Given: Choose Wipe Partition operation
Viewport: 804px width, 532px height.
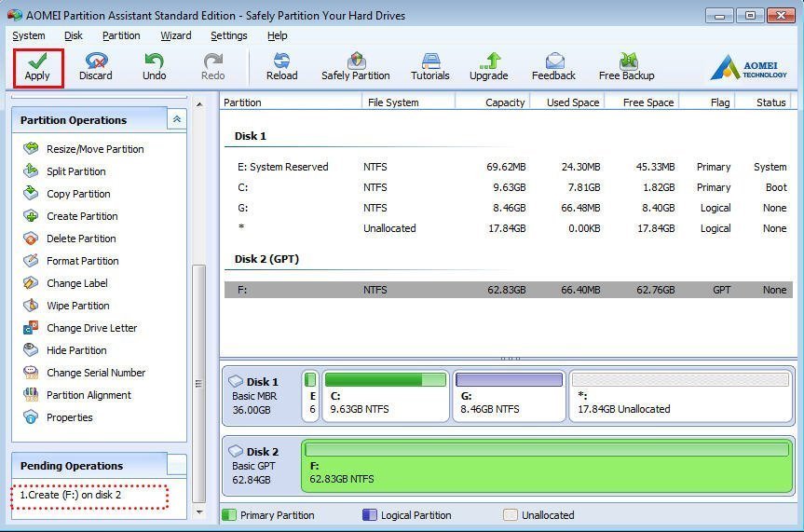Looking at the screenshot, I should [x=67, y=306].
